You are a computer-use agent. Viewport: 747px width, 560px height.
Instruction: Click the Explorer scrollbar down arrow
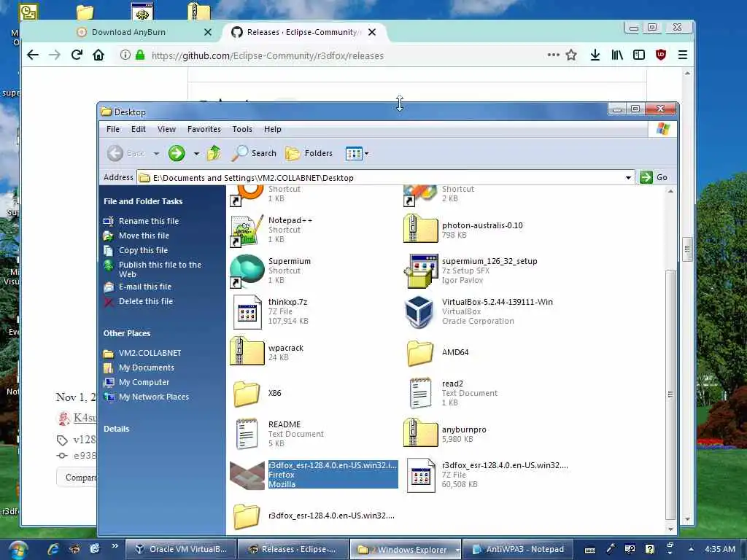click(x=670, y=529)
